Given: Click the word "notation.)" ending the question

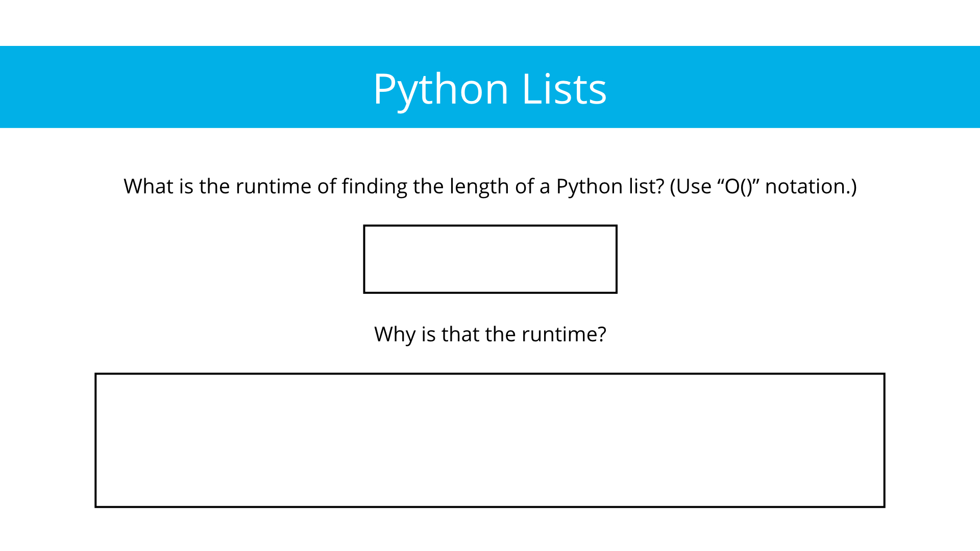Looking at the screenshot, I should click(x=811, y=186).
